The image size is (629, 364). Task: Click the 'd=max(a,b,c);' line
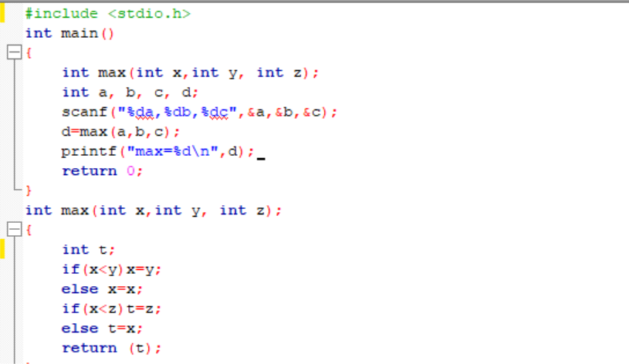pyautogui.click(x=120, y=132)
